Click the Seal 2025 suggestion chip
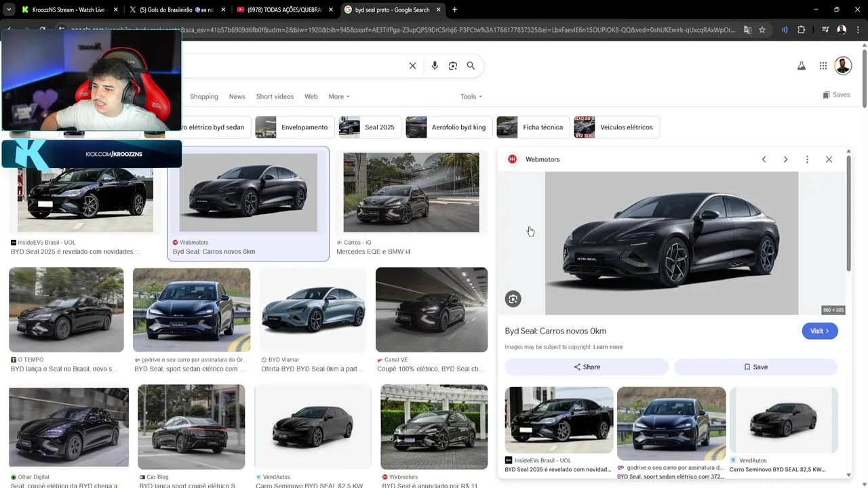The width and height of the screenshot is (868, 488). [x=369, y=127]
